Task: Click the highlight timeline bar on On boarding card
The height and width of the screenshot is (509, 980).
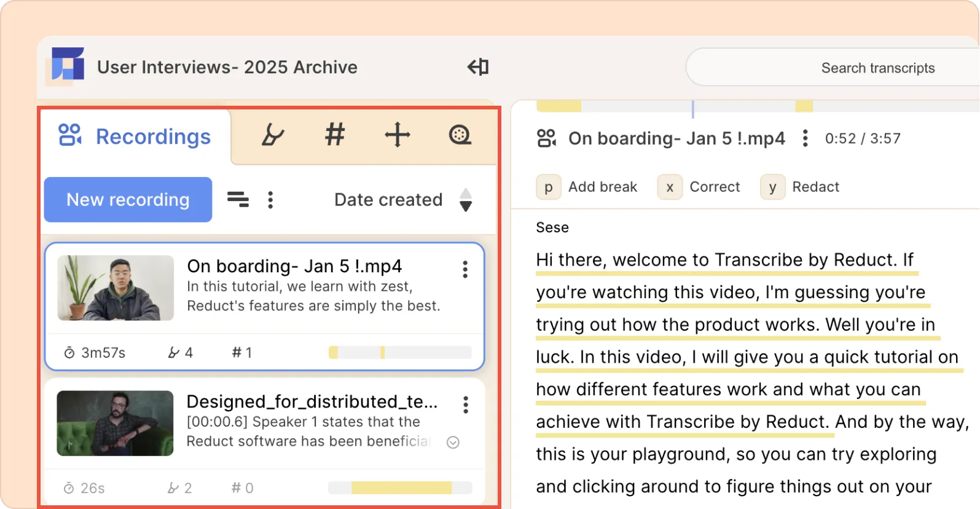Action: (x=400, y=352)
